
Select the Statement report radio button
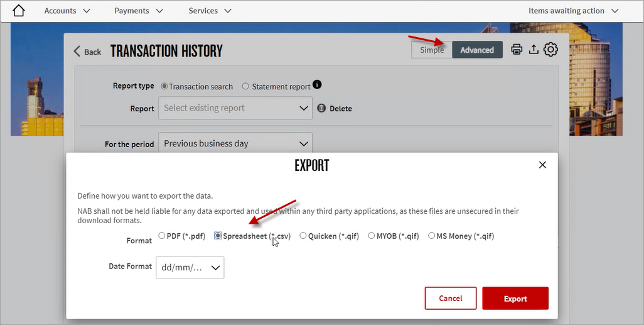pos(245,86)
